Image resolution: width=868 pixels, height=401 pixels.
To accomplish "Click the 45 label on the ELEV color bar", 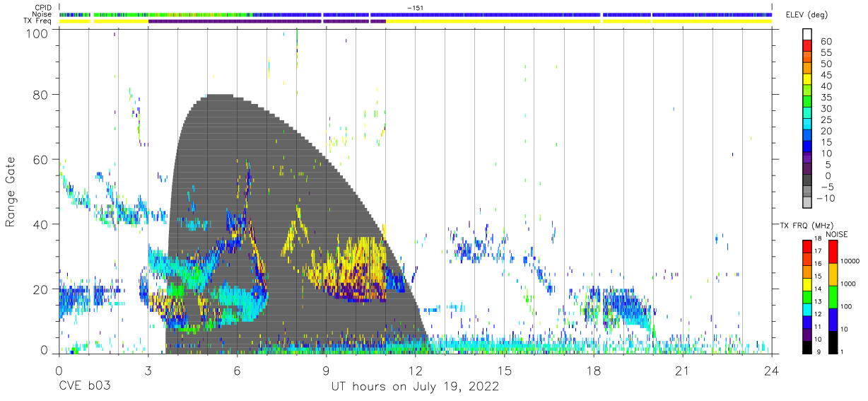I will tap(827, 76).
